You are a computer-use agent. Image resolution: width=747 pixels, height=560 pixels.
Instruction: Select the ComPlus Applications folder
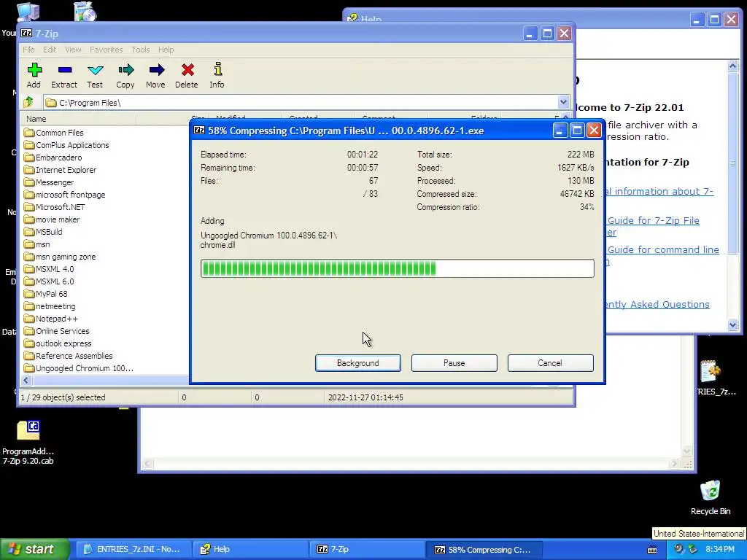pyautogui.click(x=66, y=145)
